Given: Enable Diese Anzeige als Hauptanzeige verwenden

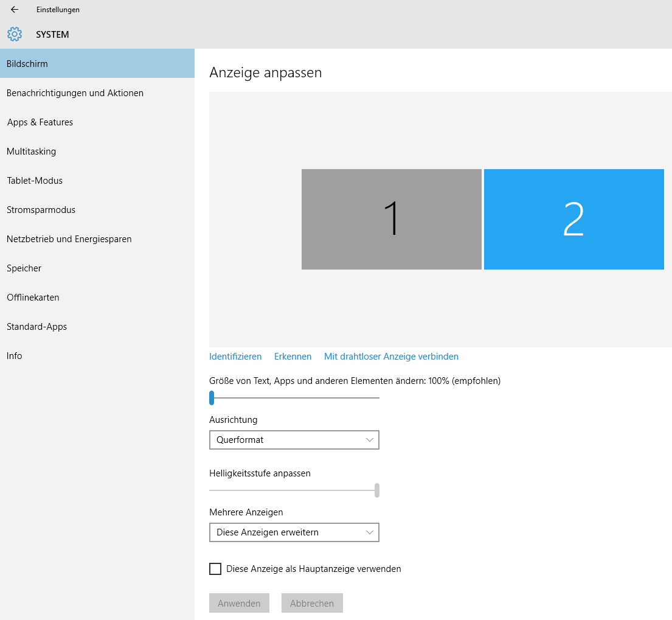Looking at the screenshot, I should [x=215, y=568].
